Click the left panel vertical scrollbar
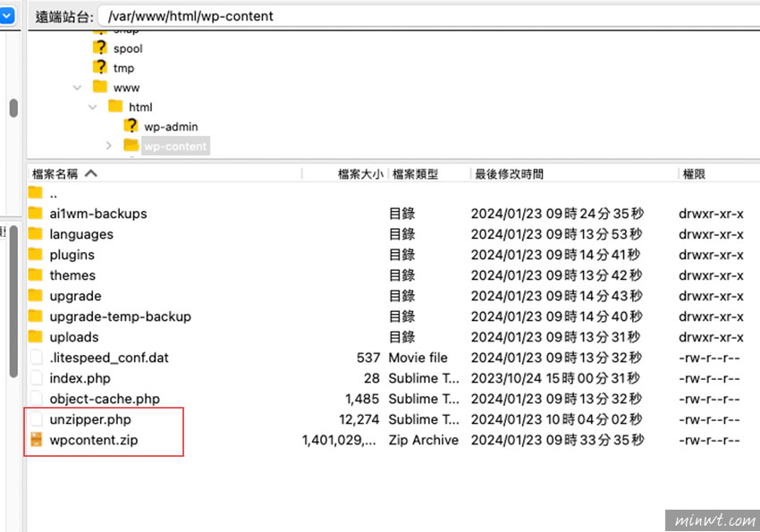The width and height of the screenshot is (760, 532). pos(13,304)
